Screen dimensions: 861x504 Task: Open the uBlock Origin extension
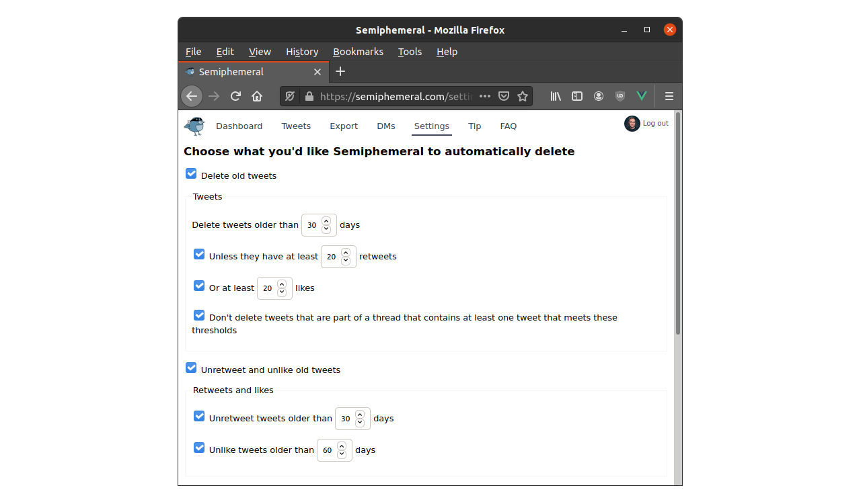point(620,96)
